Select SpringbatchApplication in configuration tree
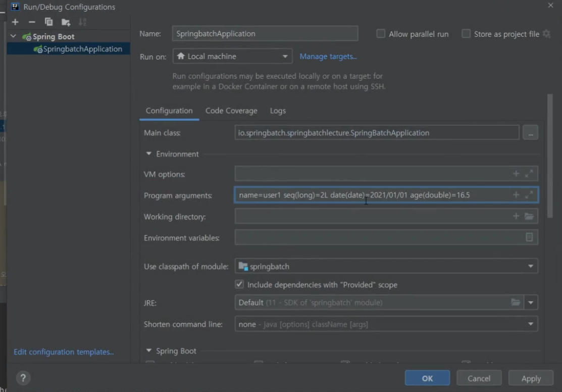Screen dimensions: 562x392 pyautogui.click(x=69, y=49)
